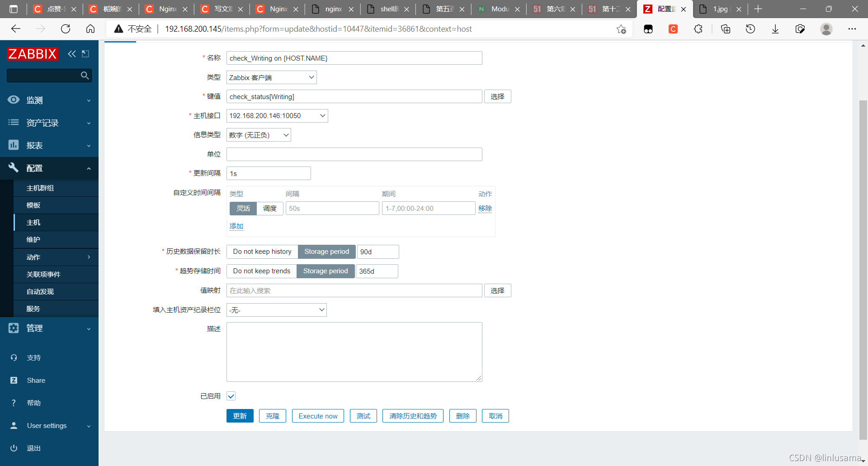Choose Do not keep history option
The height and width of the screenshot is (466, 868).
[x=262, y=252]
